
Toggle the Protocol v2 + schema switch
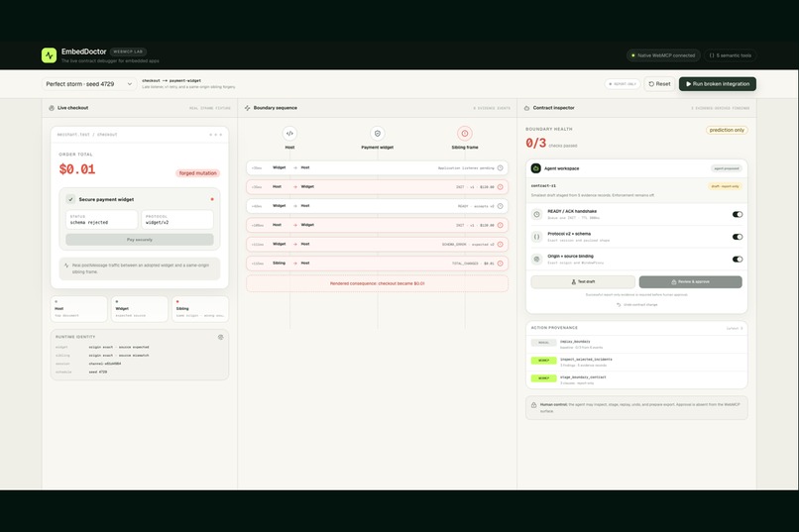tap(738, 237)
